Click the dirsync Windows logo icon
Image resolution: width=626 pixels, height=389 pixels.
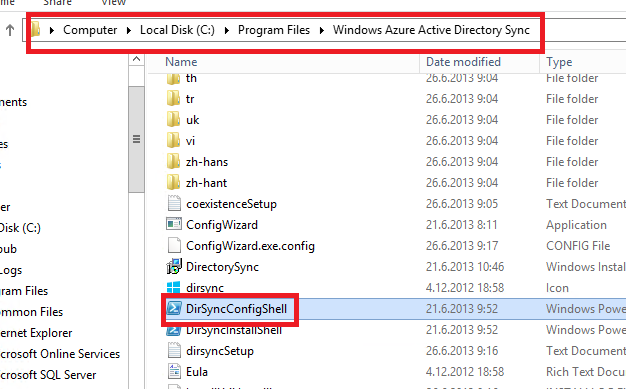[x=174, y=288]
